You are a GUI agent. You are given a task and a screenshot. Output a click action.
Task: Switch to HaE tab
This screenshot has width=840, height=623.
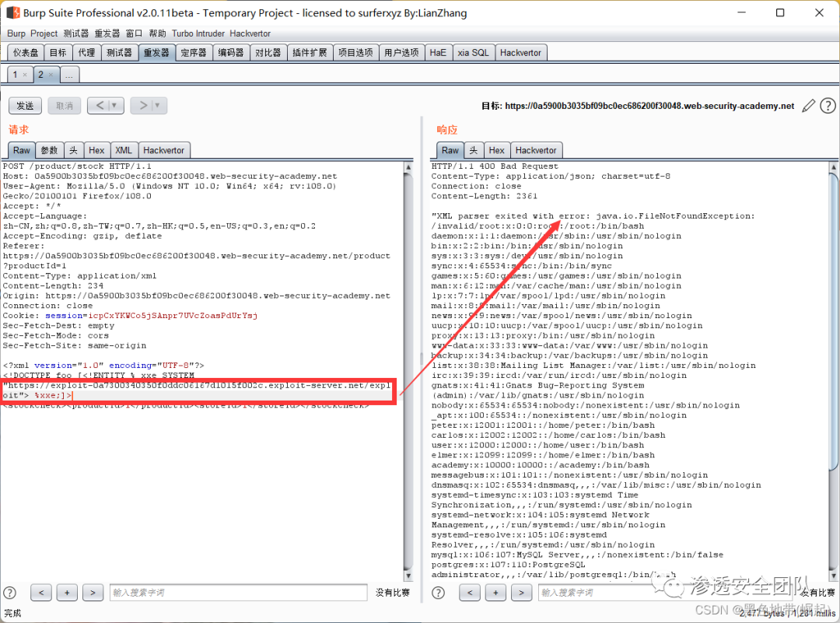438,52
